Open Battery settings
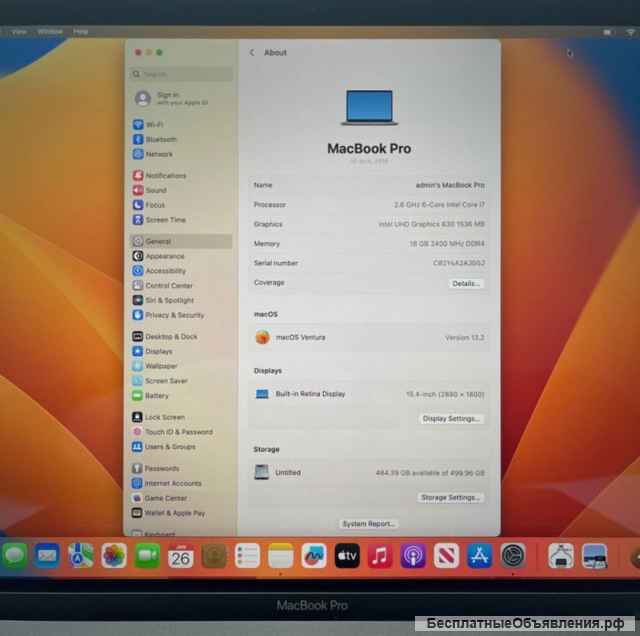 point(151,396)
